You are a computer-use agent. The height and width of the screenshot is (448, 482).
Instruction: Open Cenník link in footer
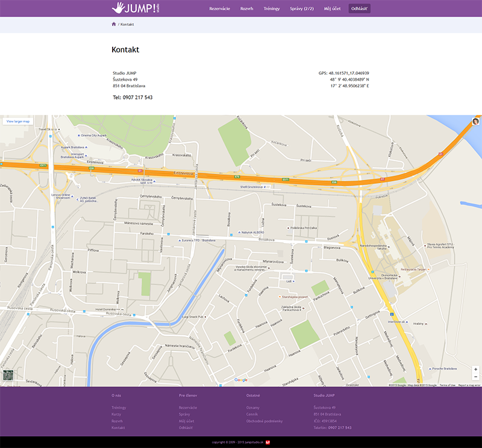pyautogui.click(x=252, y=414)
